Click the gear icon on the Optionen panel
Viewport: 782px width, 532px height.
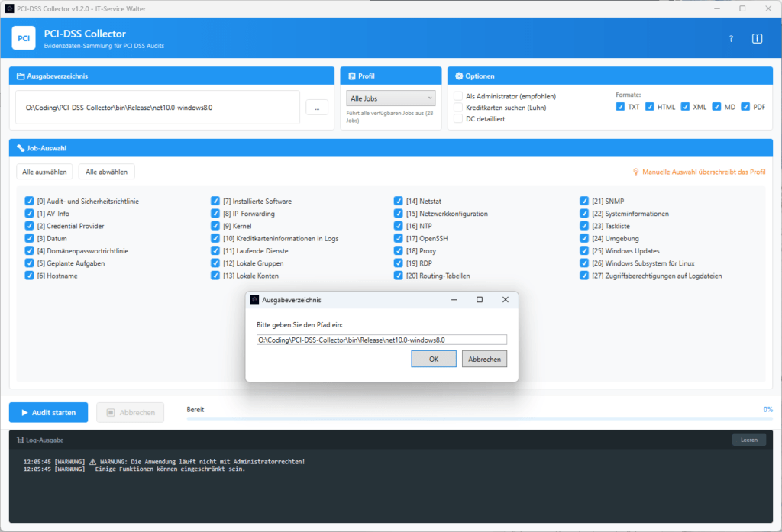pyautogui.click(x=457, y=75)
